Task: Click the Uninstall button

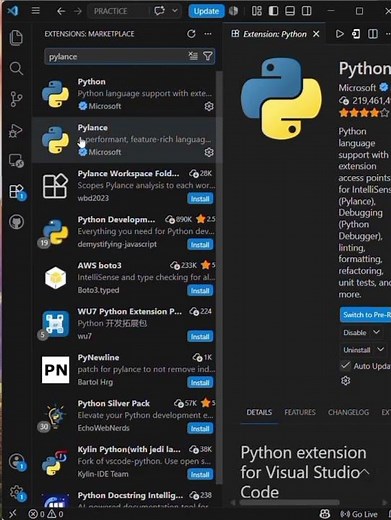Action: (x=357, y=350)
